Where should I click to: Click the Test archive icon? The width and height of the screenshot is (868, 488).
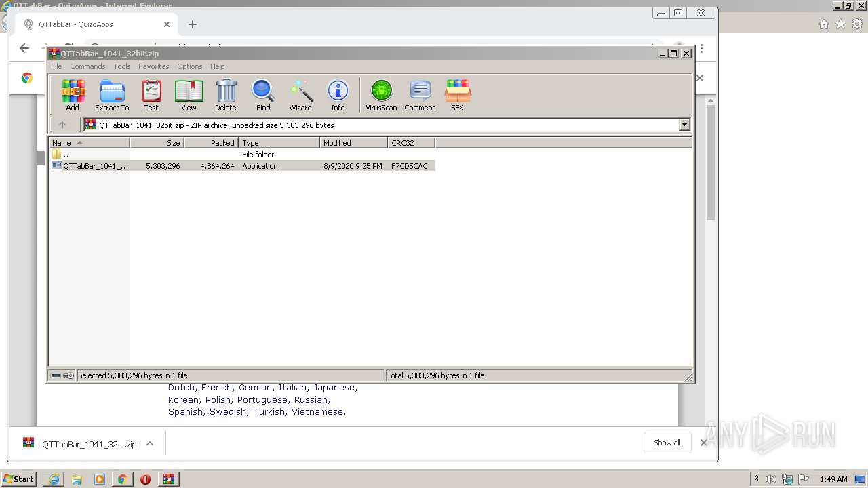coord(151,95)
